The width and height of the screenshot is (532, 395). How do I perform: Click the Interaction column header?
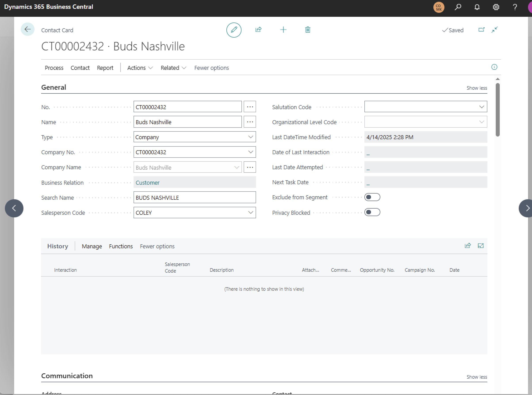(x=65, y=270)
